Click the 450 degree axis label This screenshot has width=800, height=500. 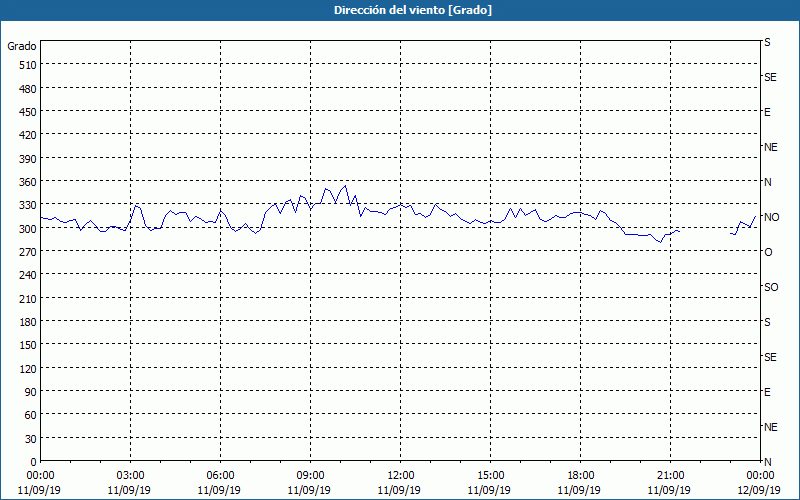tap(28, 112)
